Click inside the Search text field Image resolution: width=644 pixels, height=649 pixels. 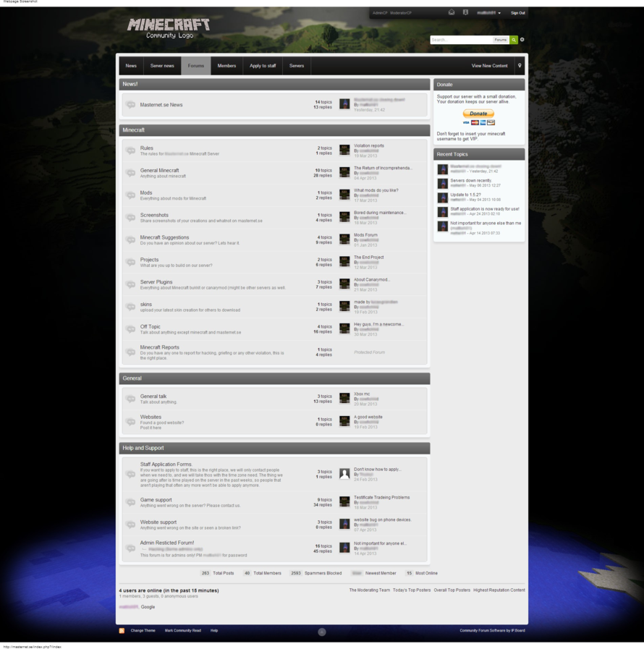coord(461,40)
